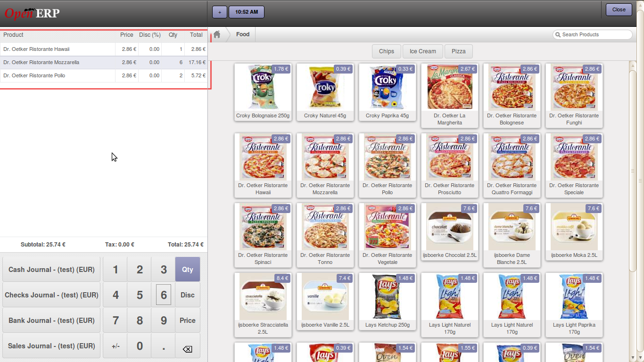Add Lays Light Paprika 170g
Viewport: 644px width, 362px height.
[574, 305]
